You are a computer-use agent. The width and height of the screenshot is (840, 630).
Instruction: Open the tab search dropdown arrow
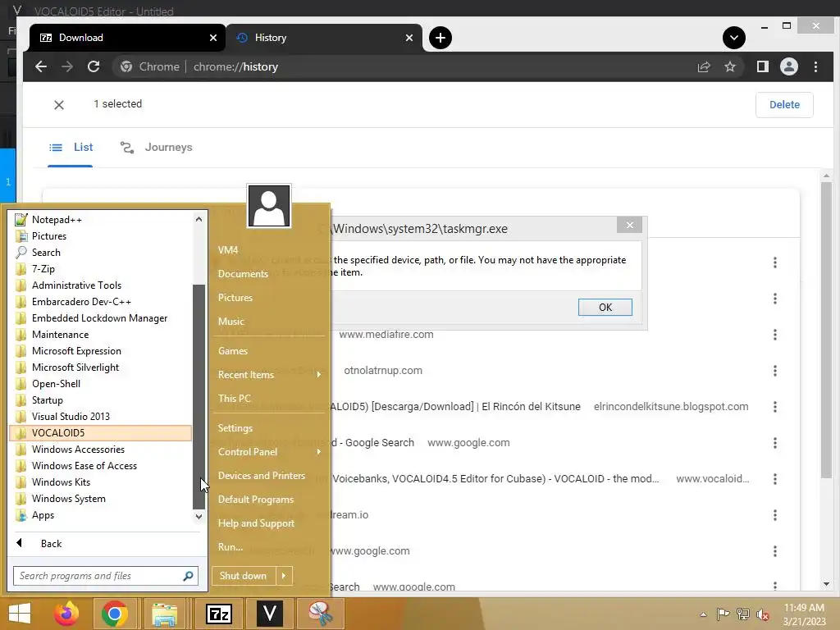click(733, 38)
